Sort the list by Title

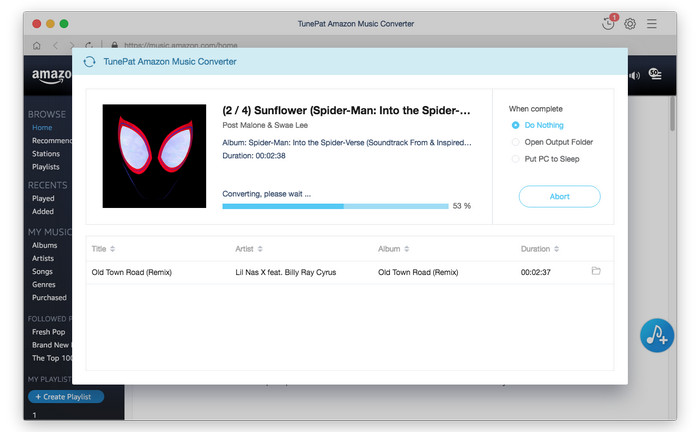(x=103, y=249)
